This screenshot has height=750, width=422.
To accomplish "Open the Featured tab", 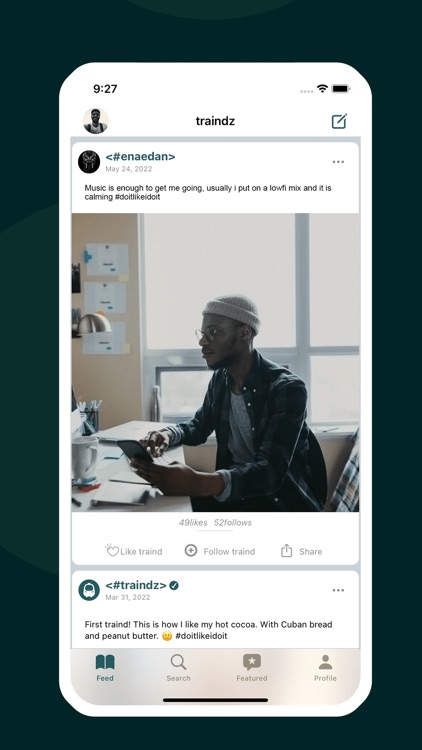I will coord(252,668).
